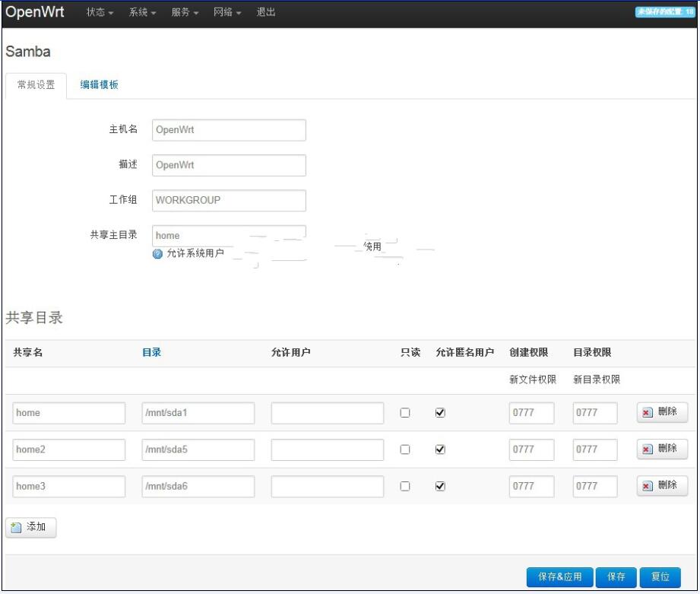Click the delete icon for home2 share
This screenshot has height=594, width=700.
click(648, 449)
